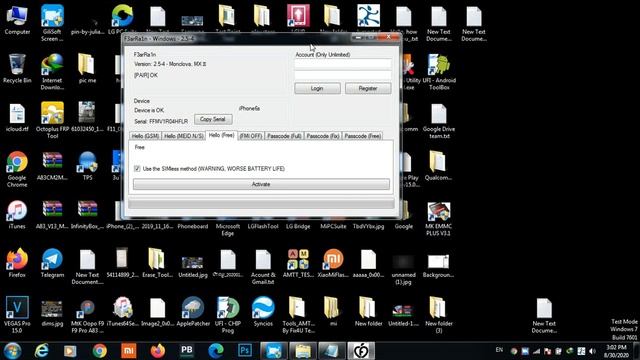Focus the account username field
The width and height of the screenshot is (640, 360).
click(x=343, y=64)
